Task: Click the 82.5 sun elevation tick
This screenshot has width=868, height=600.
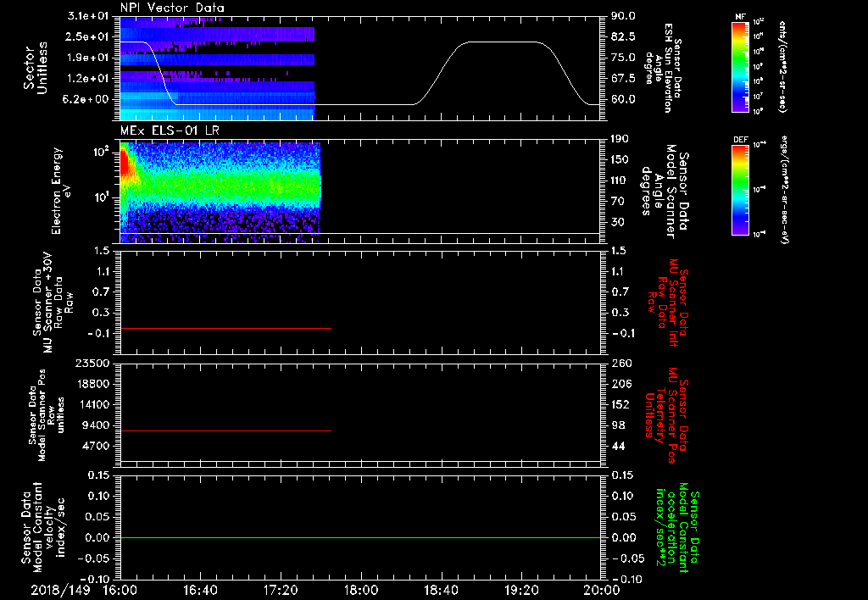Action: 623,36
